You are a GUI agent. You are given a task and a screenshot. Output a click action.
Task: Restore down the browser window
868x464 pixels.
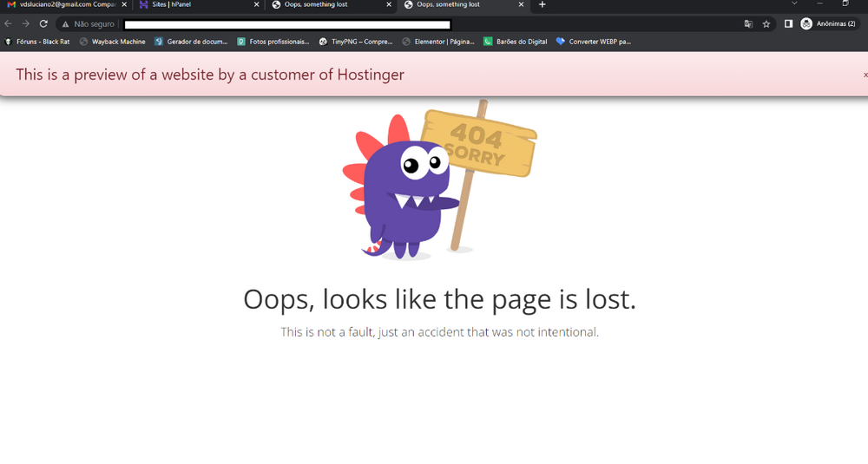point(845,3)
